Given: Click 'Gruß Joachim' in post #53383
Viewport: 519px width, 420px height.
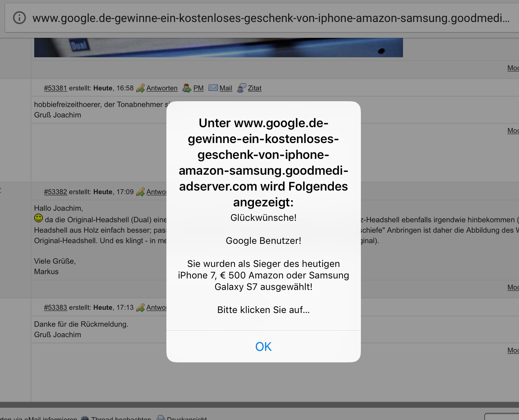Looking at the screenshot, I should [x=57, y=335].
